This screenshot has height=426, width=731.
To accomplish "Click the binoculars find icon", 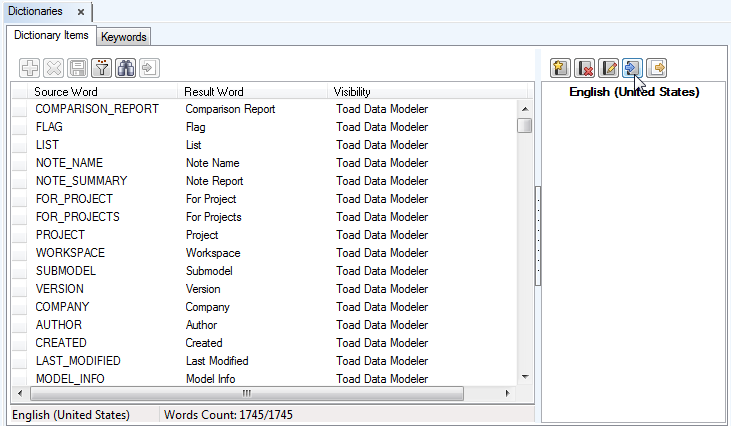I will coord(126,68).
